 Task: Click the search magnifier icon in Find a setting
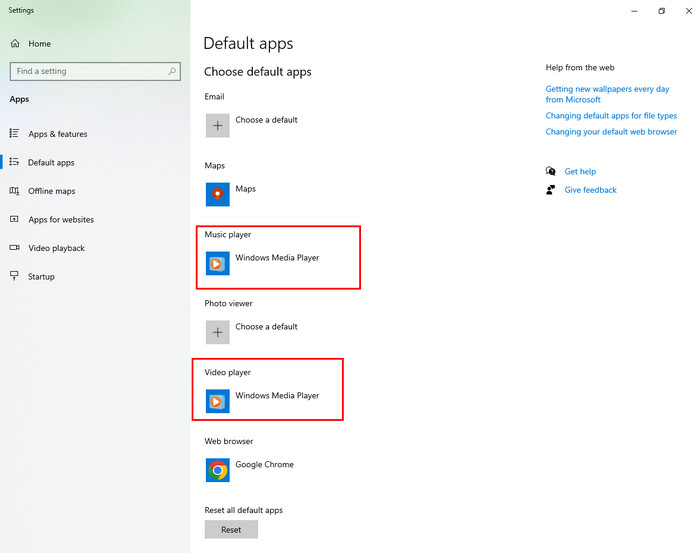(173, 72)
